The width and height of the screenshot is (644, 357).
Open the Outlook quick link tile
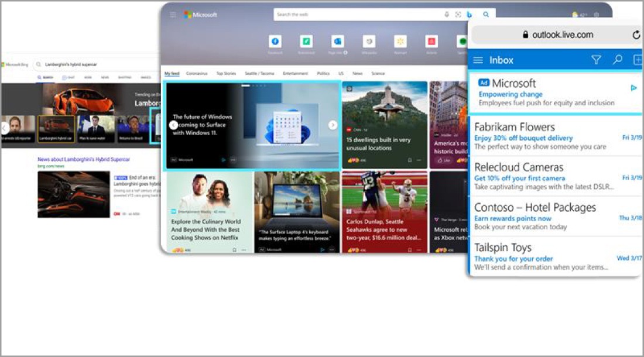[338, 42]
